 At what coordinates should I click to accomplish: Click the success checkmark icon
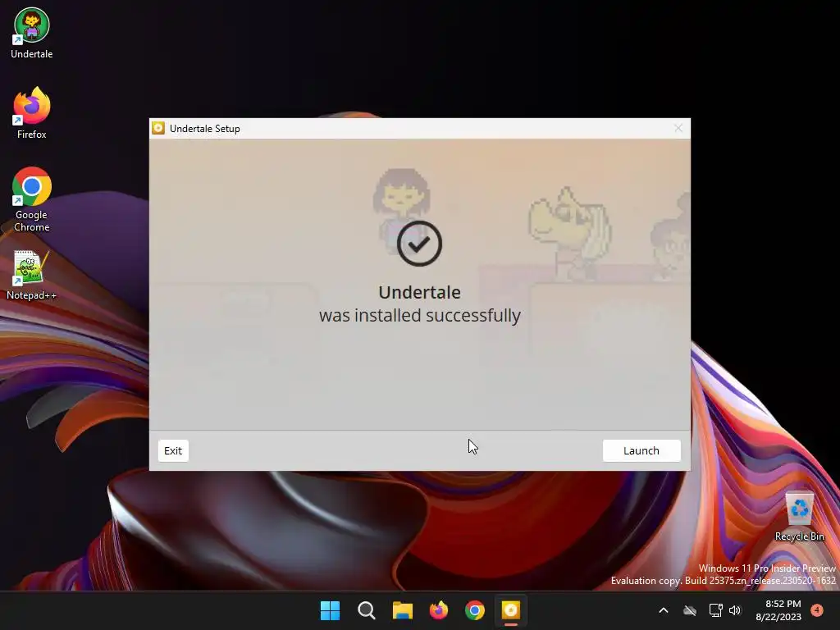click(x=419, y=244)
